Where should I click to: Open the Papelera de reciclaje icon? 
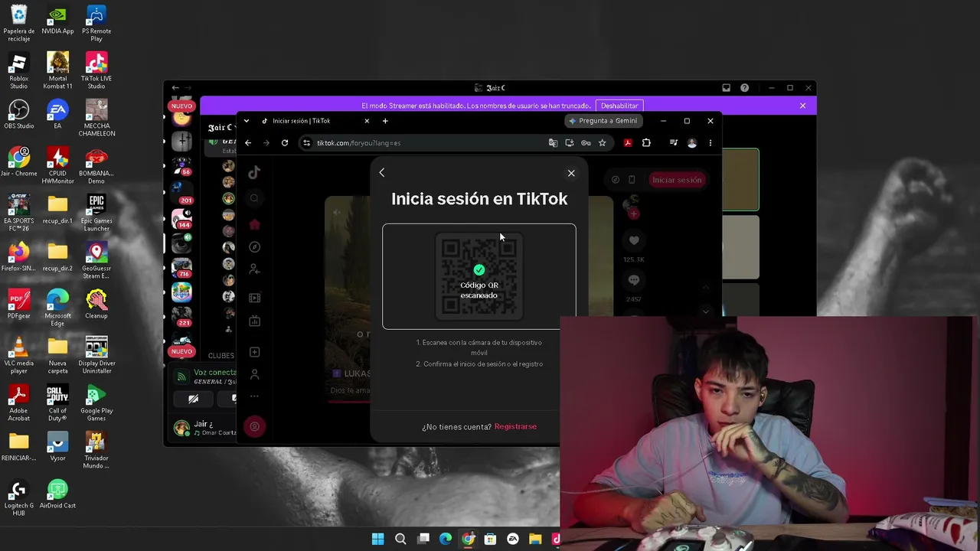(18, 23)
